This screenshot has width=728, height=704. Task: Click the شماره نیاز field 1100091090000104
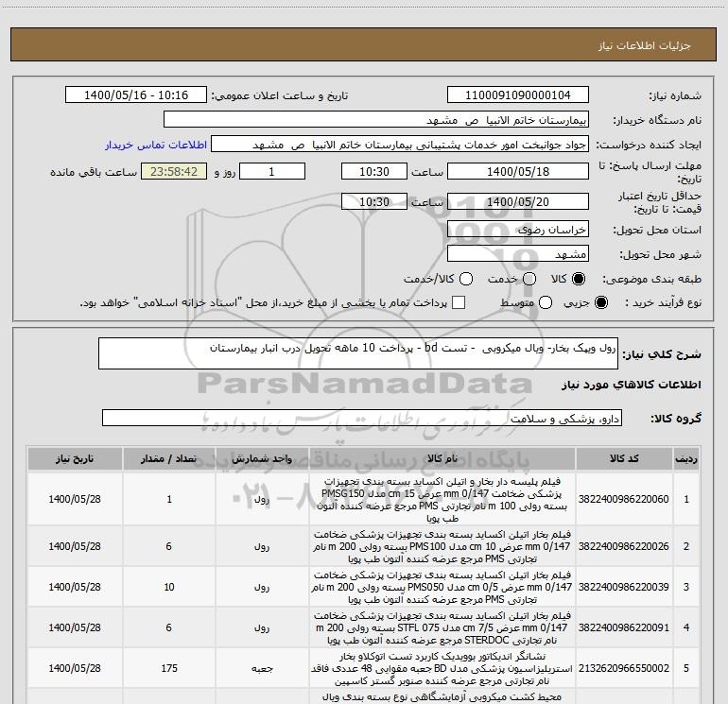516,95
